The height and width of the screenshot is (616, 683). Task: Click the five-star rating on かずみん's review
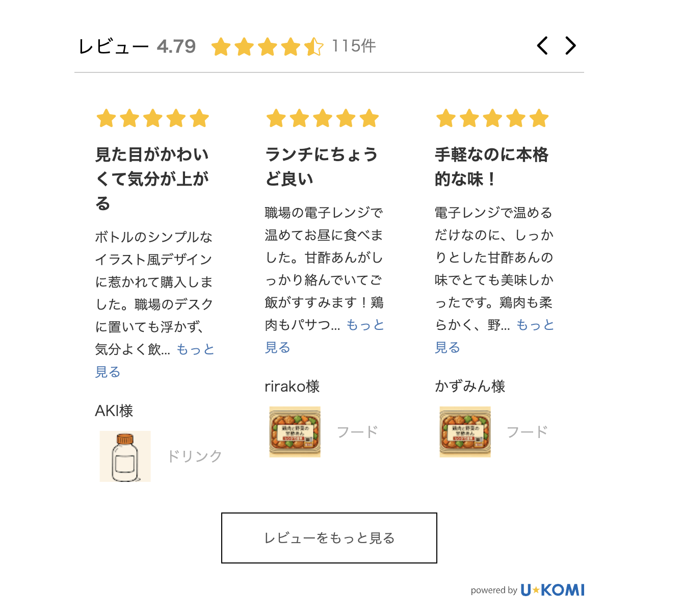492,118
